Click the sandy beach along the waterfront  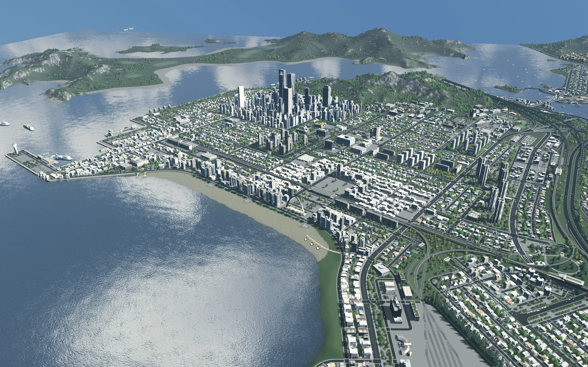pyautogui.click(x=243, y=206)
